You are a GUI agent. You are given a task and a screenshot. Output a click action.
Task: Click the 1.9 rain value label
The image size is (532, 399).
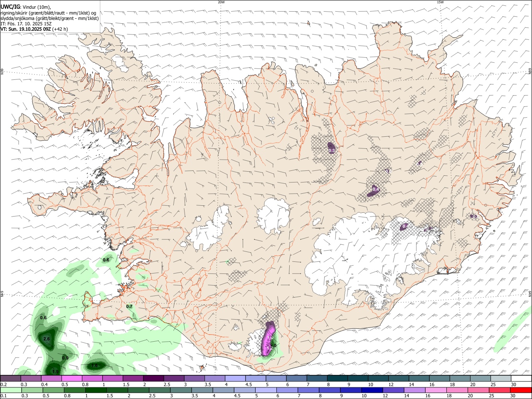click(x=55, y=372)
